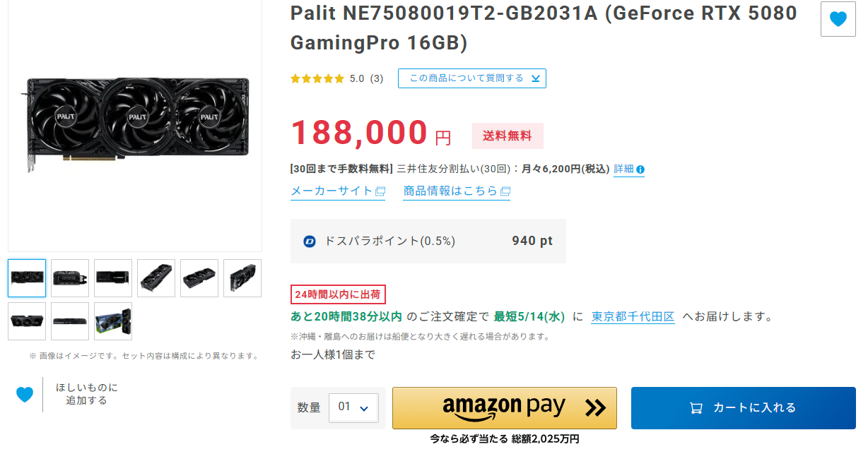Open the 数量 quantity dropdown
This screenshot has height=454, width=868.
(x=353, y=407)
